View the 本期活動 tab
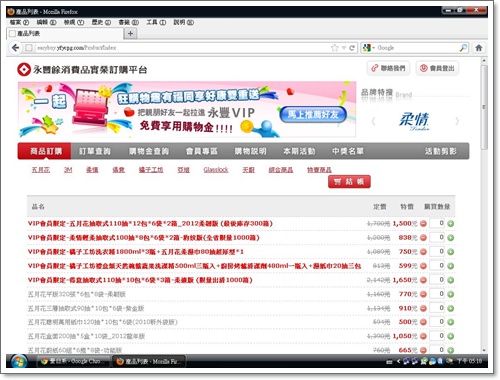Viewport: 500px width, 380px height. [299, 151]
